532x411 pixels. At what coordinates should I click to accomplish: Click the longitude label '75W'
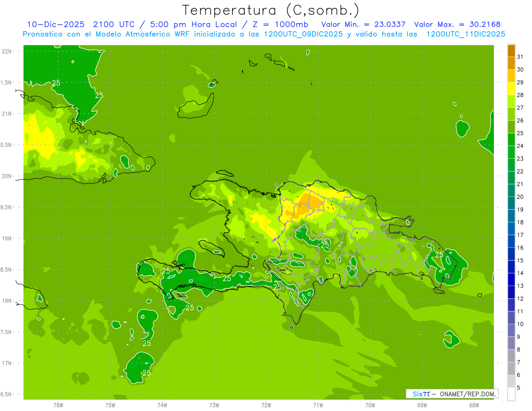point(110,405)
